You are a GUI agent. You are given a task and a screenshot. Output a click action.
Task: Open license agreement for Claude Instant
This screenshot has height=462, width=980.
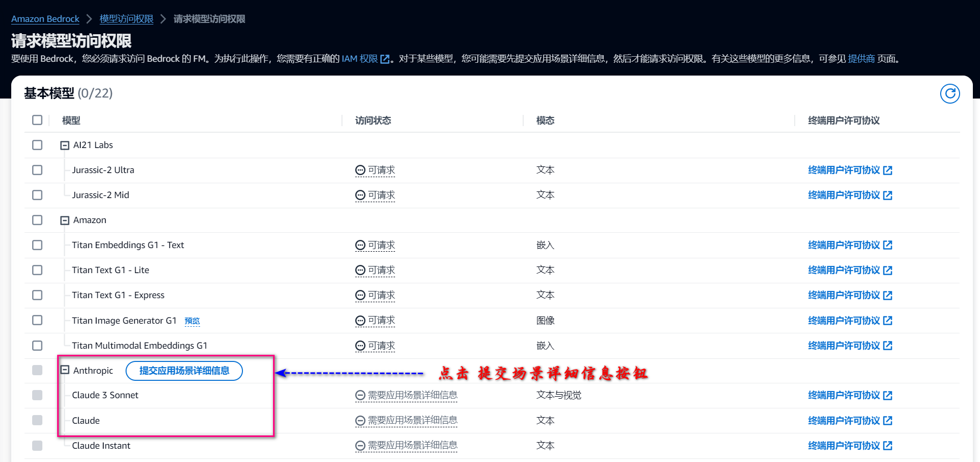[850, 446]
